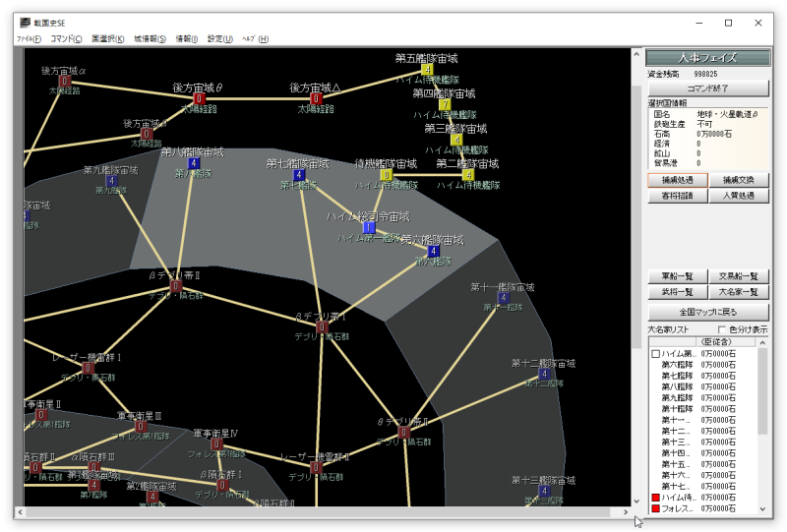
Task: Click the map vertical scrollbar down arrow
Action: 636,501
